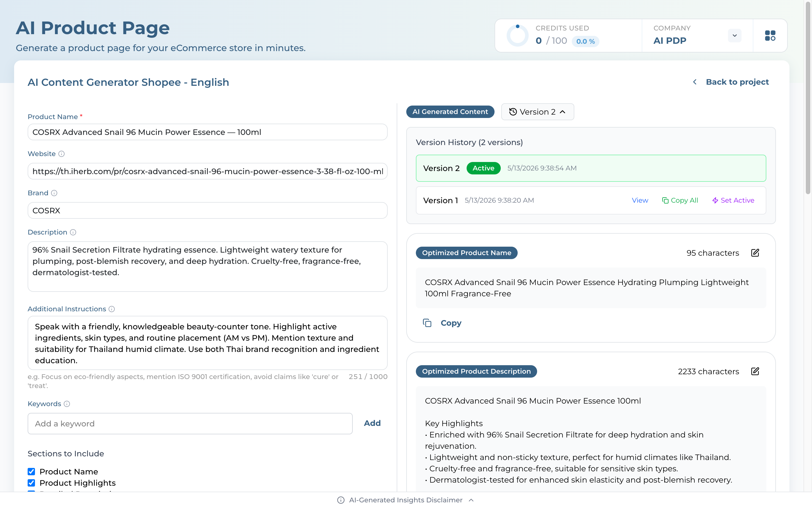Click the AI Content Generator Shopee heading
Viewport: 812px width, 508px height.
(x=128, y=82)
